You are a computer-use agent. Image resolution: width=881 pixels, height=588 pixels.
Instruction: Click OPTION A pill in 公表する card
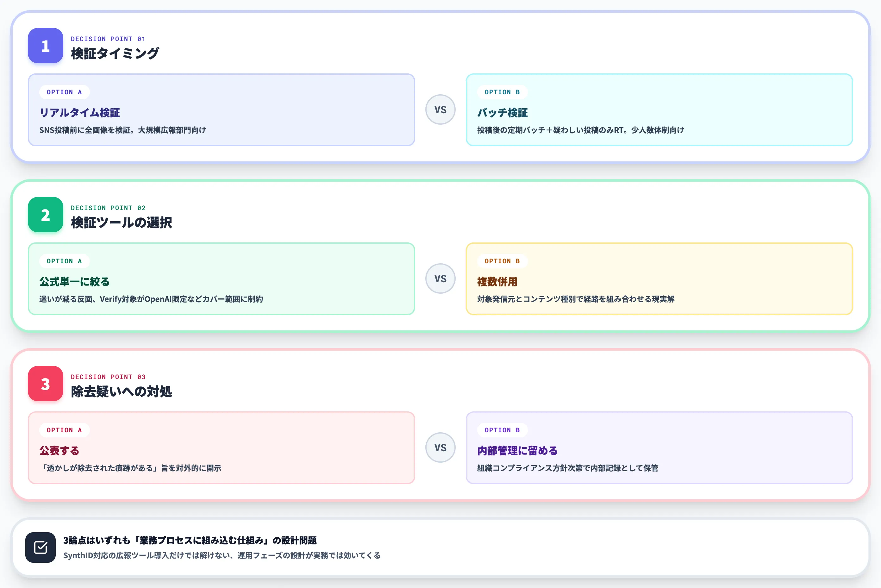pos(65,430)
